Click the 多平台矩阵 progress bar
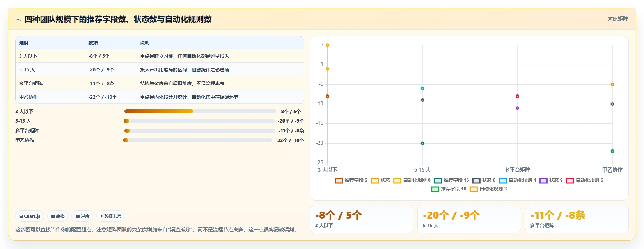 200,131
